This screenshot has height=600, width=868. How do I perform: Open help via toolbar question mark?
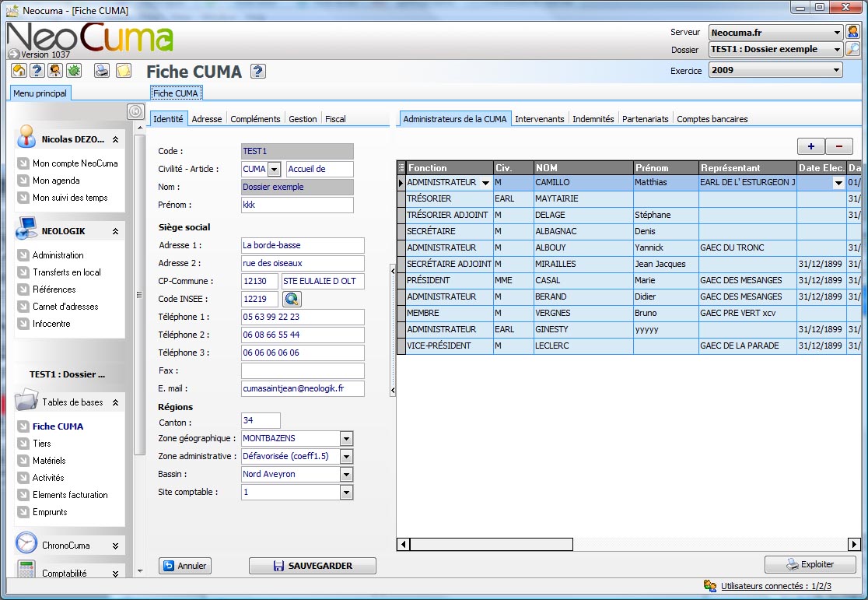37,71
